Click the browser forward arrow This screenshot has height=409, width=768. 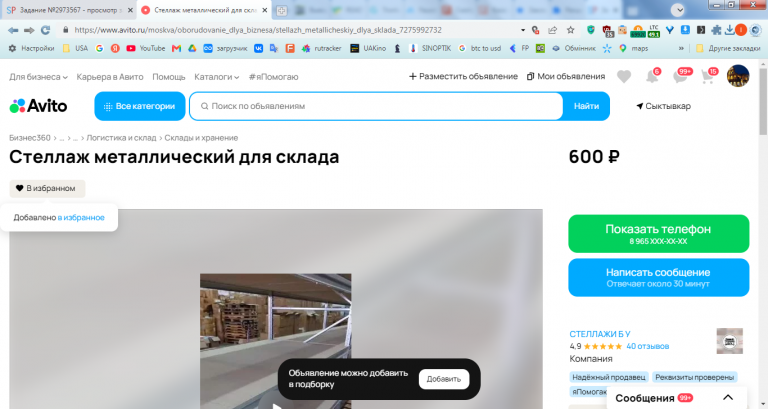[x=29, y=30]
